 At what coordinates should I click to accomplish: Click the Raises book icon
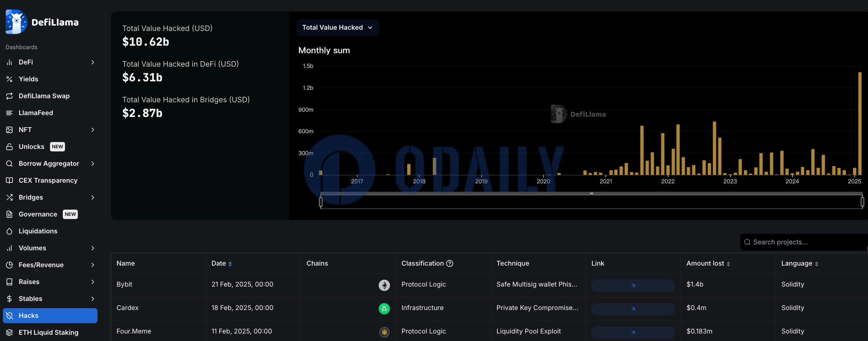(9, 282)
